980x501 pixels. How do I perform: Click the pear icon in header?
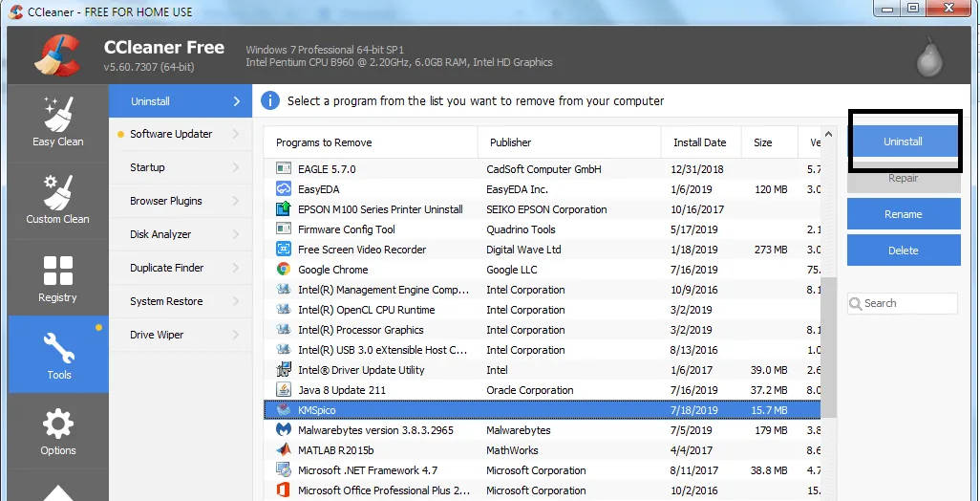[x=929, y=58]
